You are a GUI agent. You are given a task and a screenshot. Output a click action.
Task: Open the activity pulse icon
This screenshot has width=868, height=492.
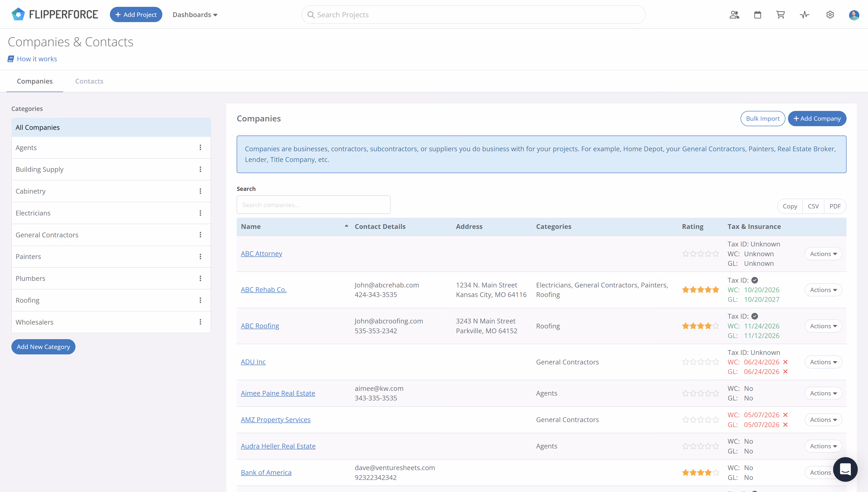pyautogui.click(x=805, y=15)
